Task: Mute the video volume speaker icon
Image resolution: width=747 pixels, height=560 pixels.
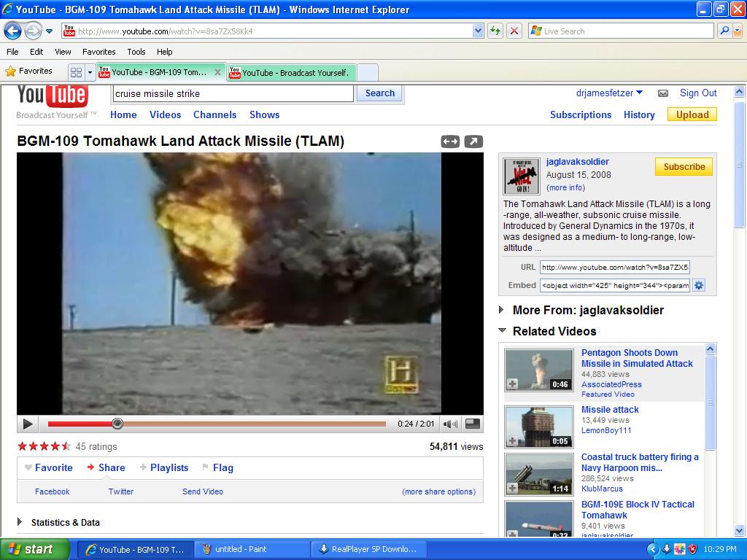Action: 450,424
